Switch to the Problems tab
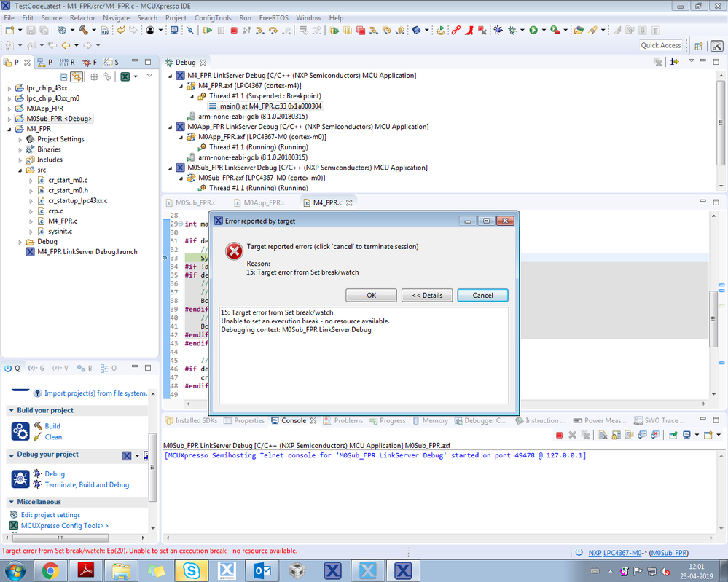The width and height of the screenshot is (728, 582). tap(343, 420)
